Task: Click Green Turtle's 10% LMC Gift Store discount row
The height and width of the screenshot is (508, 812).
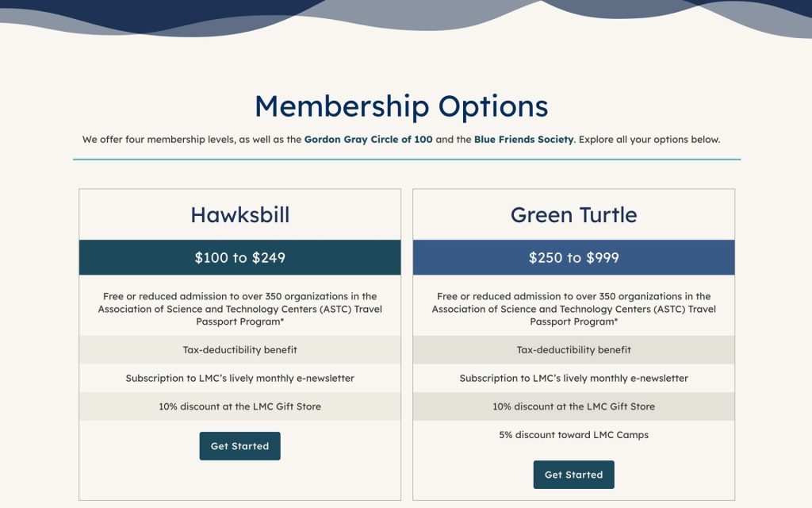Action: tap(574, 406)
